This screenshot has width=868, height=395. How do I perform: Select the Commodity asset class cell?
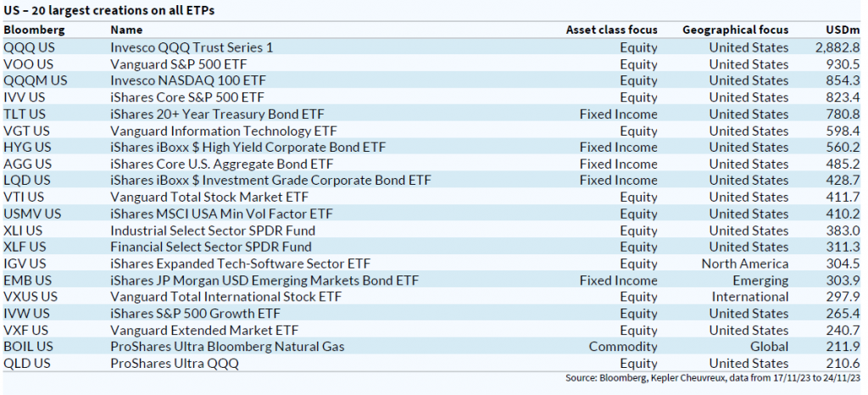623,347
